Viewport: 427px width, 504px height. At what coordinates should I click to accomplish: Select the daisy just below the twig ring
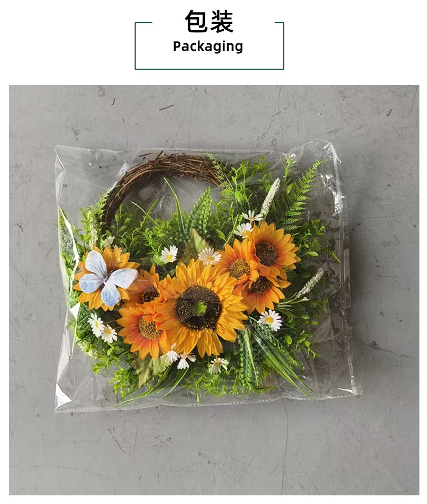click(x=169, y=254)
